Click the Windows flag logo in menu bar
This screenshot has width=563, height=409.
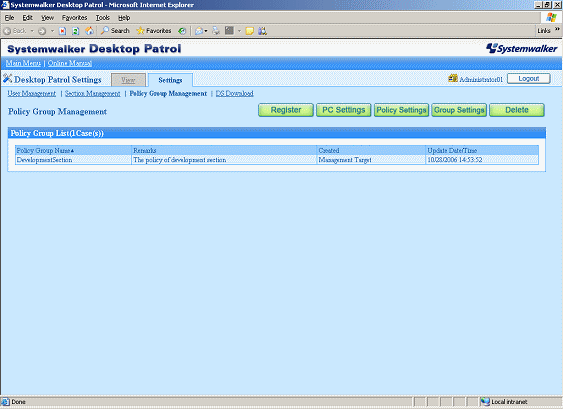[551, 17]
